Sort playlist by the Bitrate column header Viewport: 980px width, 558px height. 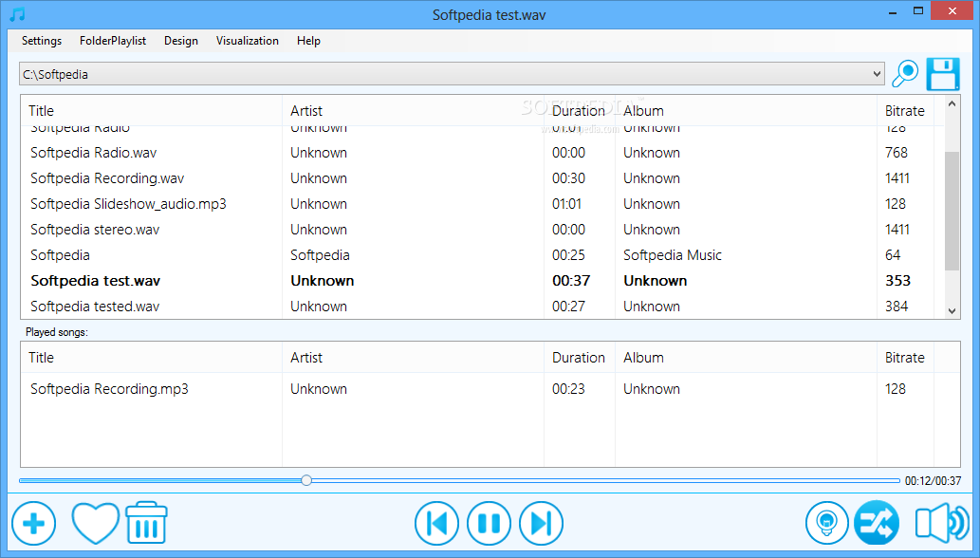pyautogui.click(x=904, y=111)
